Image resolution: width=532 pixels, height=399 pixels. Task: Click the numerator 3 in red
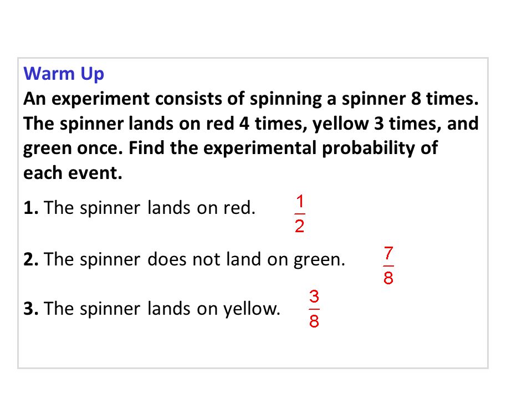[x=314, y=296]
